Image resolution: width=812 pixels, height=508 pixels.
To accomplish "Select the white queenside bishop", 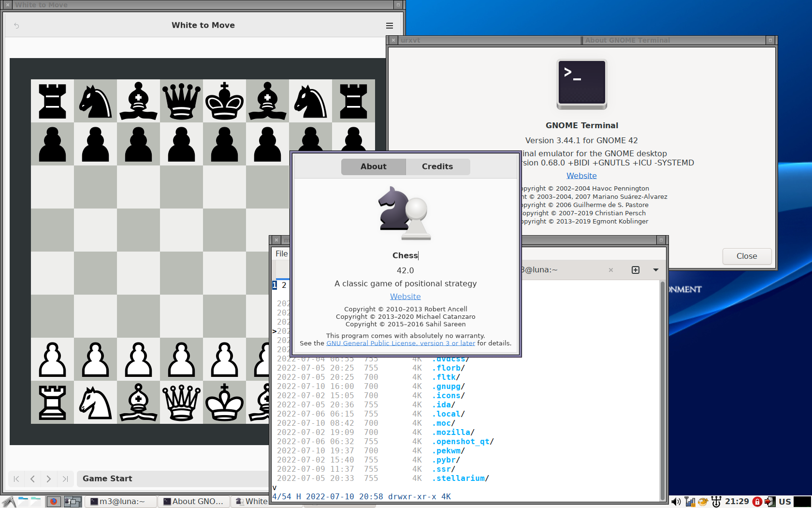I will [x=138, y=402].
